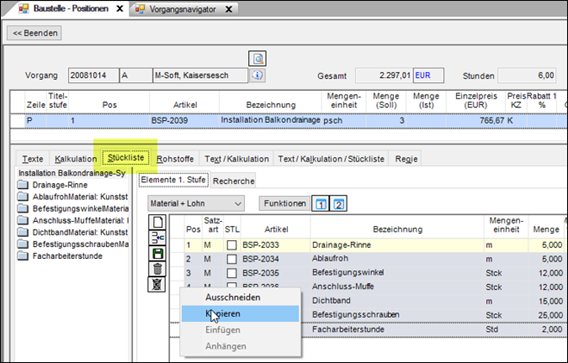This screenshot has height=363, width=568.
Task: Click the Vorgang number field 20081014
Action: tap(93, 75)
